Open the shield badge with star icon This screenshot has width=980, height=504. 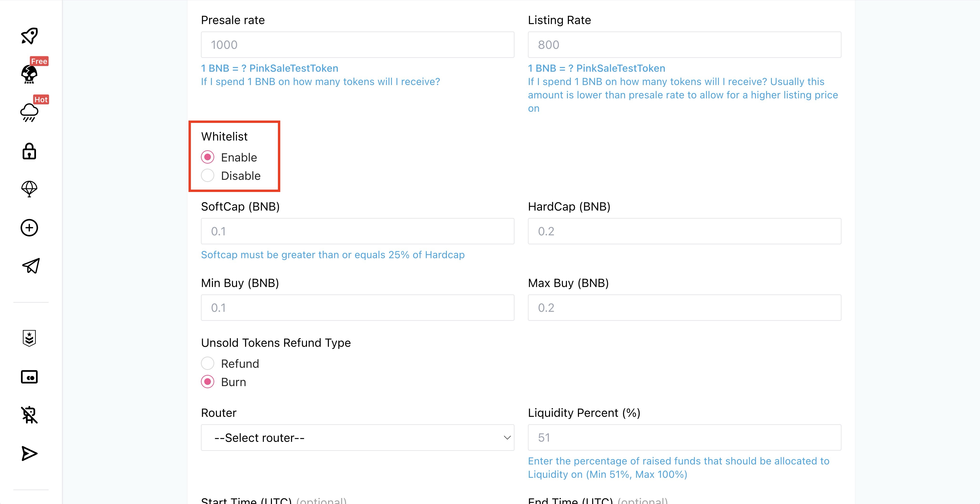click(29, 338)
